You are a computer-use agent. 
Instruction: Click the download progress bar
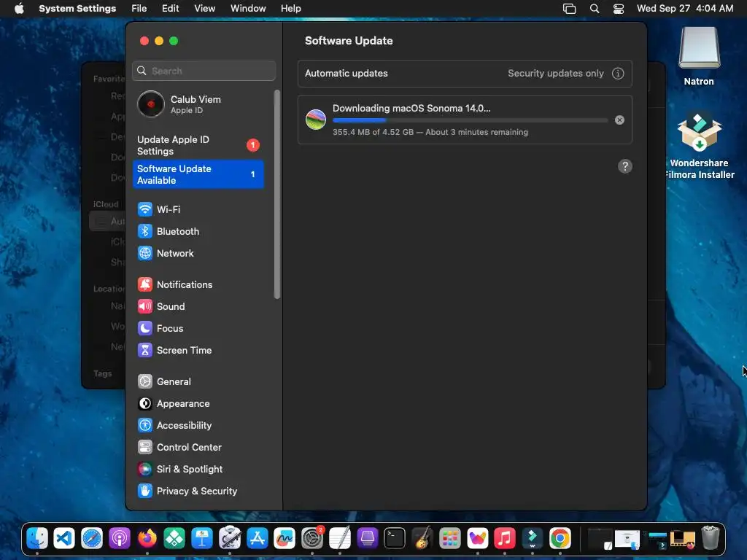[471, 120]
